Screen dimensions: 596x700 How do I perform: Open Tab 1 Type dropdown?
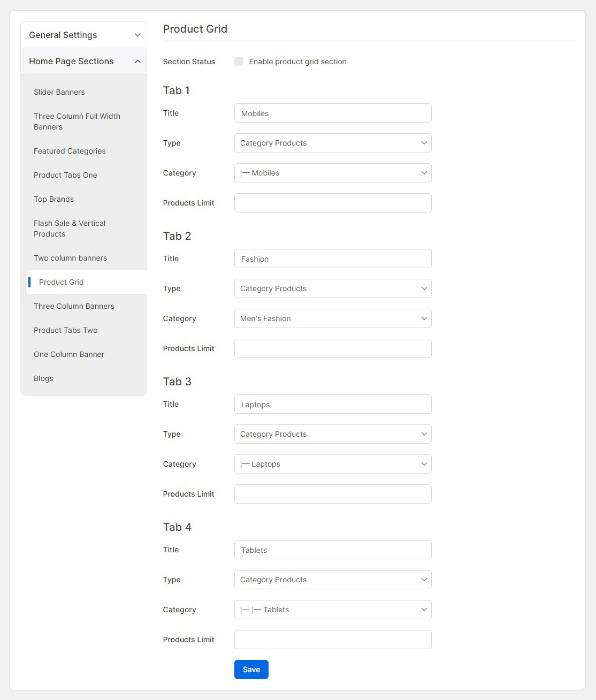(332, 143)
